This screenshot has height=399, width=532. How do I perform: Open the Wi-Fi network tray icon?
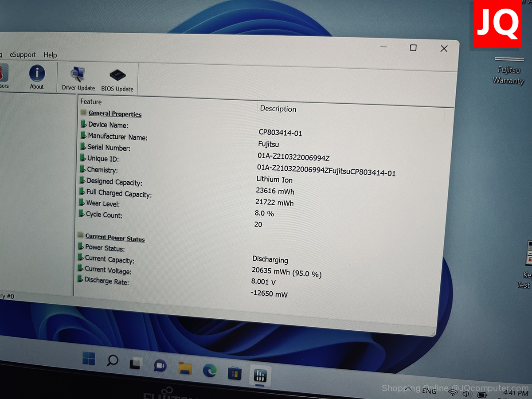click(x=453, y=393)
